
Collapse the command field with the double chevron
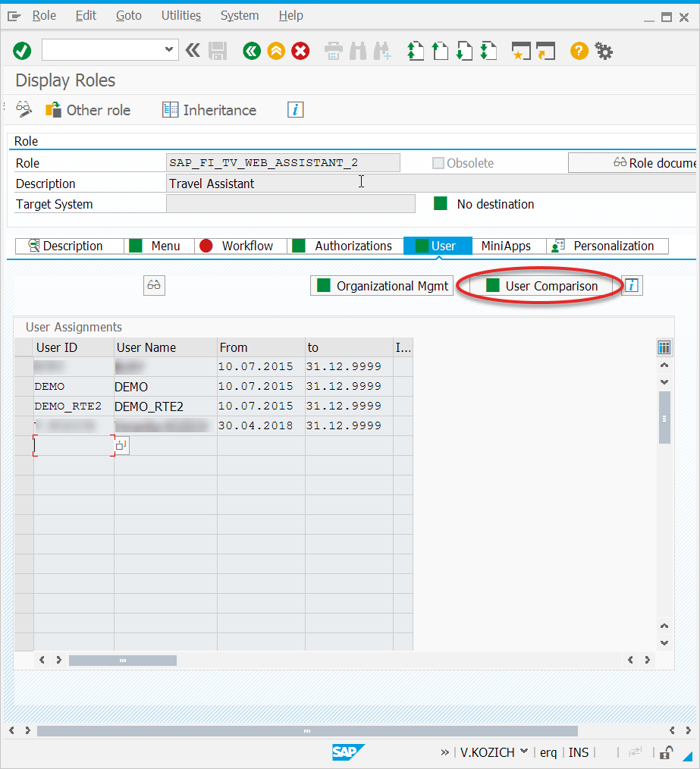193,50
